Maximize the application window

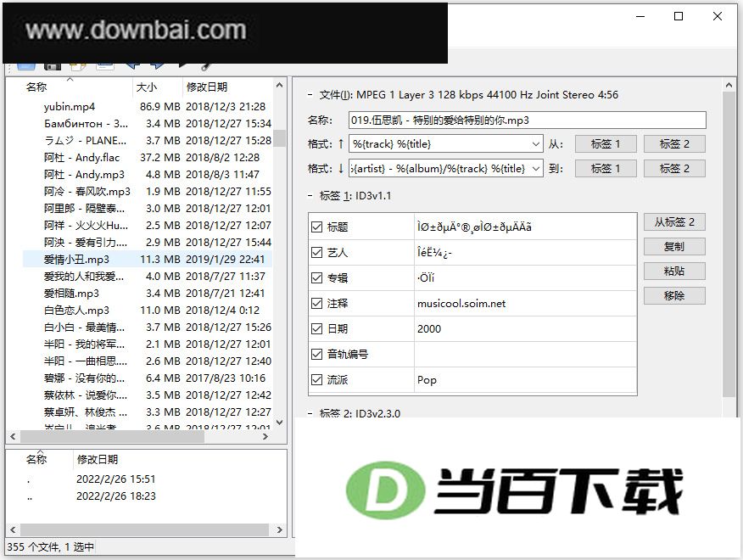(679, 17)
